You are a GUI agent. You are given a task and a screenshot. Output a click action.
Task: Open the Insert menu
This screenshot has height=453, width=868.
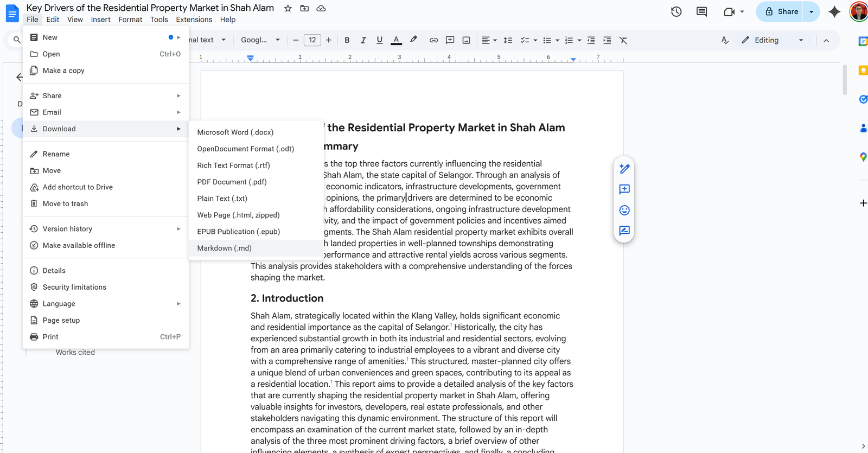[100, 20]
